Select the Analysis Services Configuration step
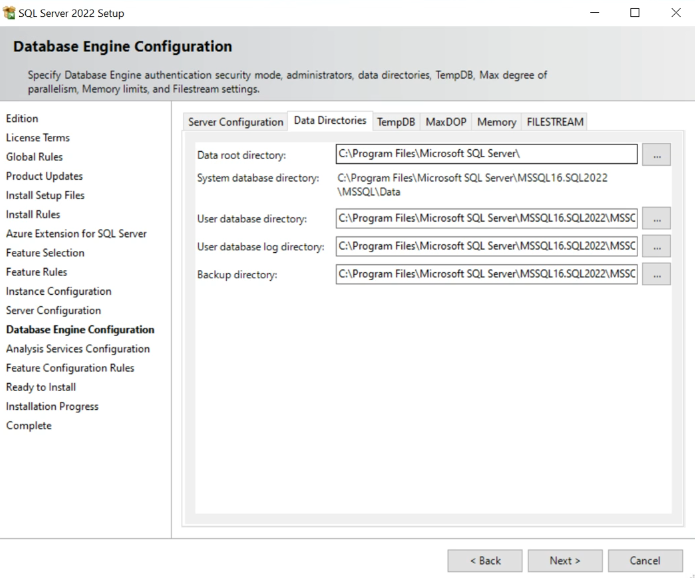695x578 pixels. pos(78,349)
